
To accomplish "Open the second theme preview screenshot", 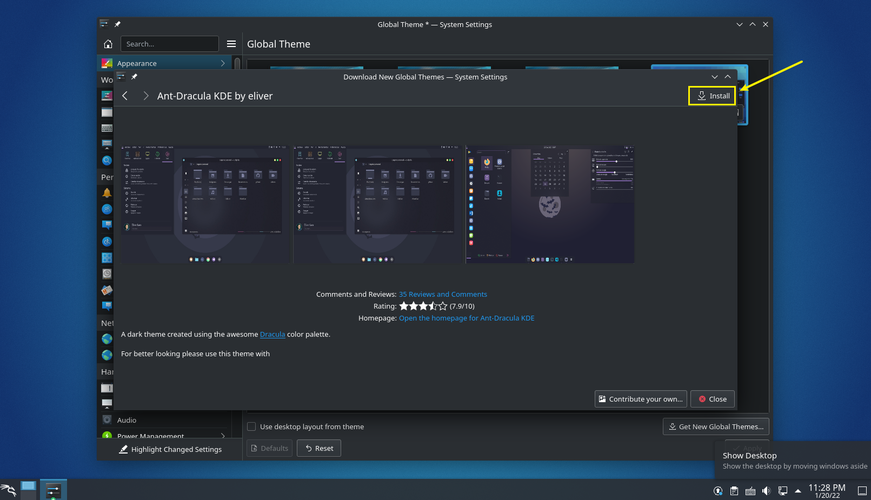I will [379, 204].
